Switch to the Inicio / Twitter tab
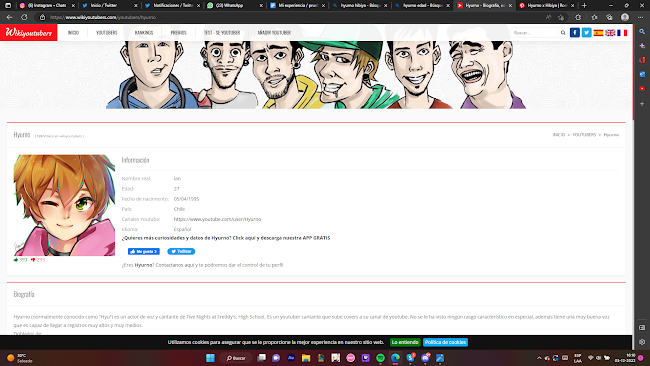This screenshot has width=650, height=366. click(109, 5)
